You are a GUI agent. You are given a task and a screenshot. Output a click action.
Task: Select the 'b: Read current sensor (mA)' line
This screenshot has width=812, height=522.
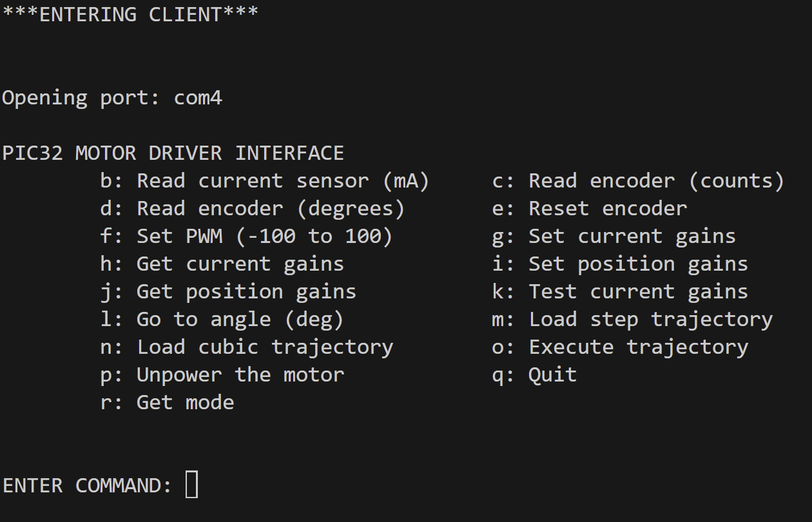click(x=265, y=181)
